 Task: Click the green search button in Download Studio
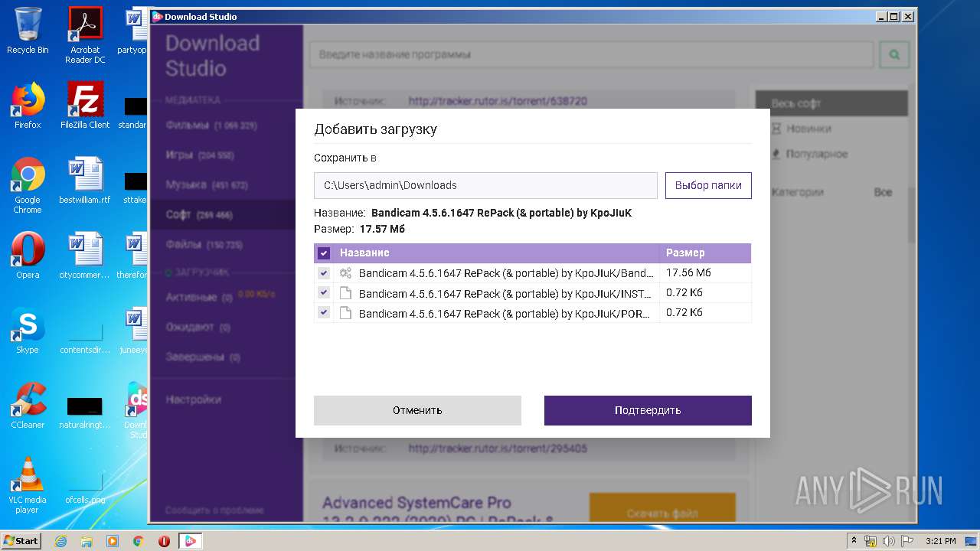(x=894, y=54)
